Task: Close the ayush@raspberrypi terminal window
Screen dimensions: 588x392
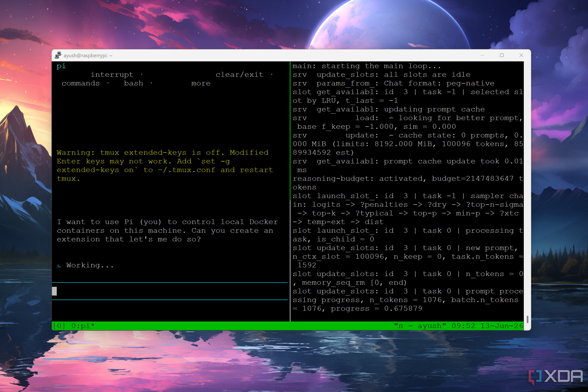Action: click(521, 55)
